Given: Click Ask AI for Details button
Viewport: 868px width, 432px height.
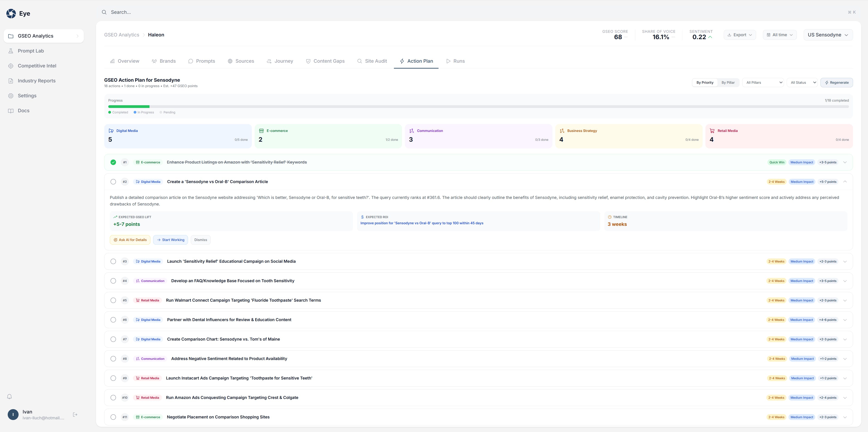Looking at the screenshot, I should tap(130, 240).
